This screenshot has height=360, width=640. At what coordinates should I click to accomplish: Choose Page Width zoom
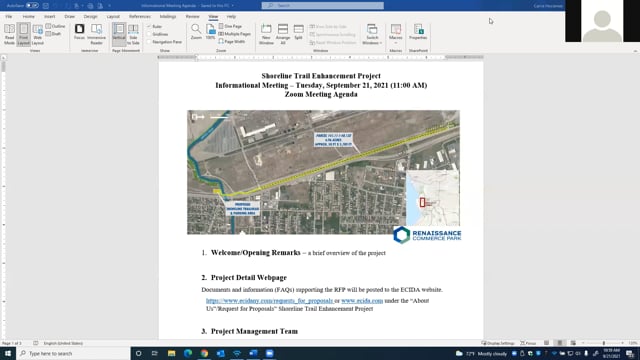pyautogui.click(x=232, y=42)
